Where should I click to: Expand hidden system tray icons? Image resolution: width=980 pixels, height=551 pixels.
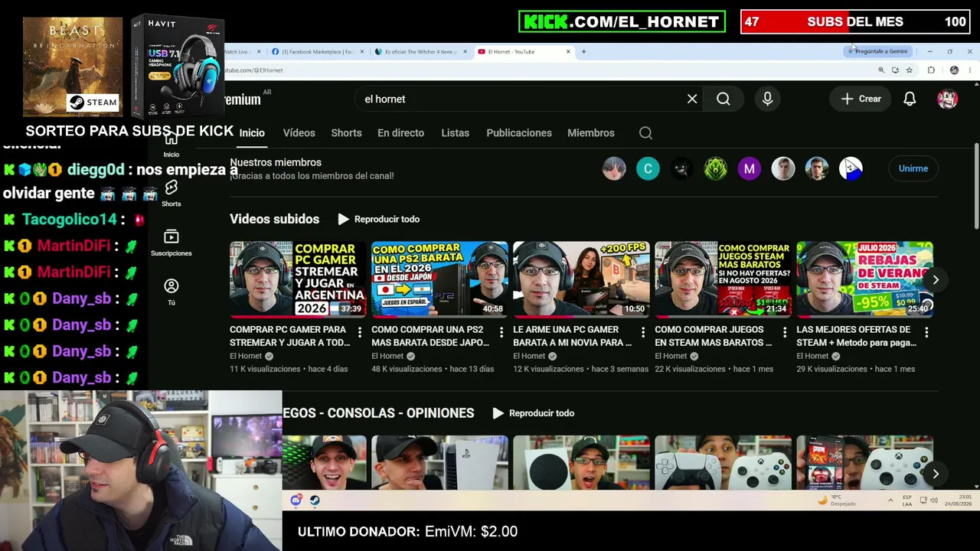890,500
